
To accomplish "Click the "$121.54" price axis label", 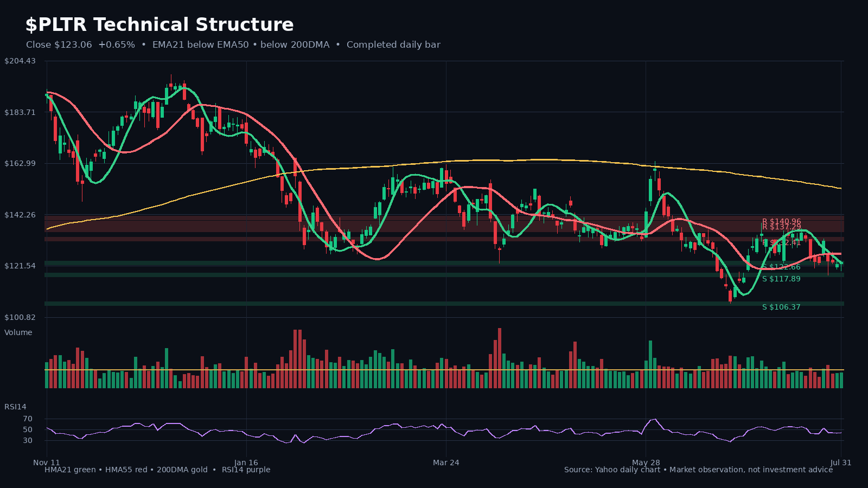I will (20, 266).
